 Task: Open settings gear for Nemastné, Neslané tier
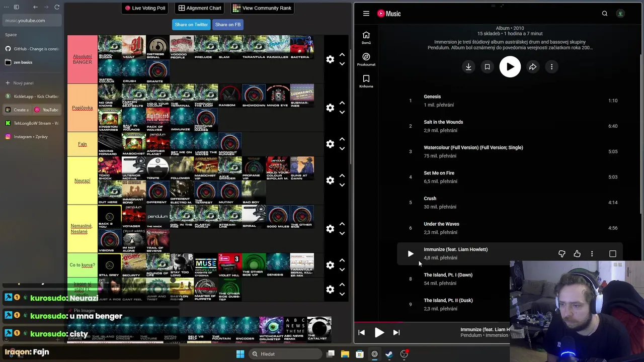point(330,228)
